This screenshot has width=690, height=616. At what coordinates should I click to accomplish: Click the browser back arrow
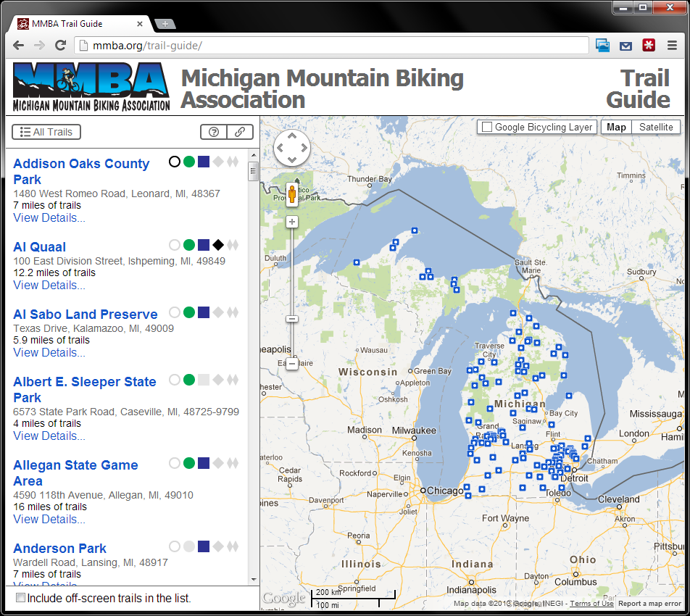pyautogui.click(x=19, y=46)
